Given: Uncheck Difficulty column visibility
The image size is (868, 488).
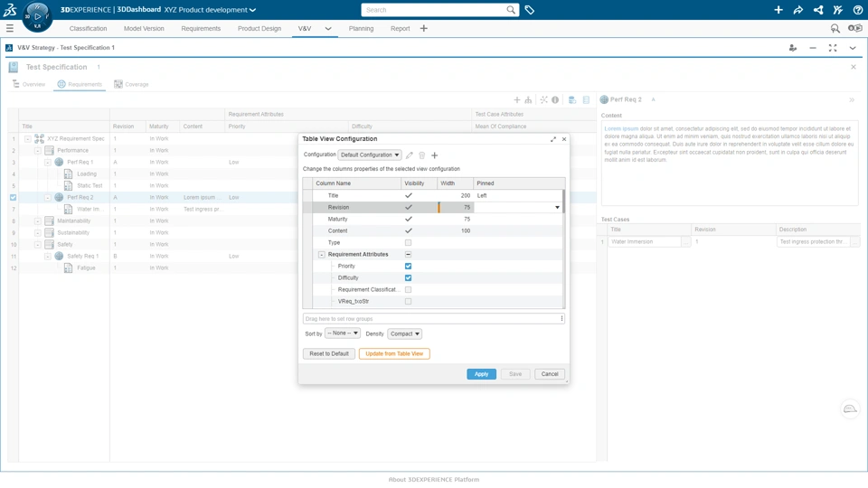Looking at the screenshot, I should pos(408,277).
